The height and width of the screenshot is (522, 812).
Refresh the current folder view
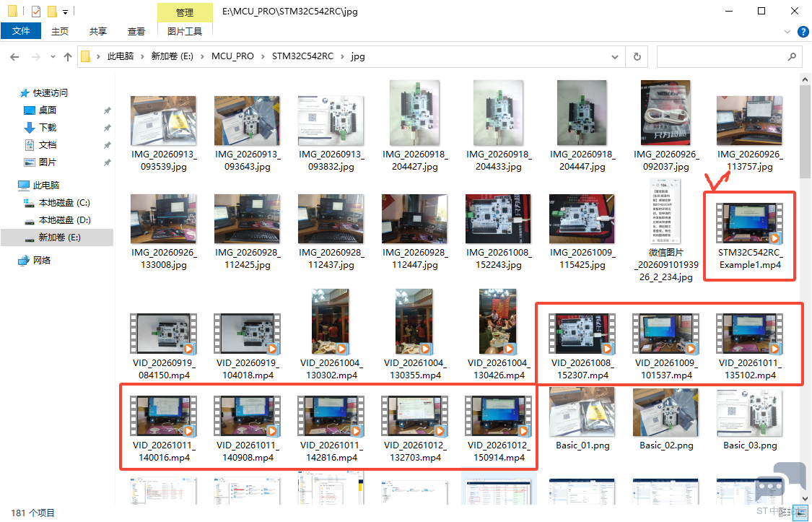pos(637,57)
